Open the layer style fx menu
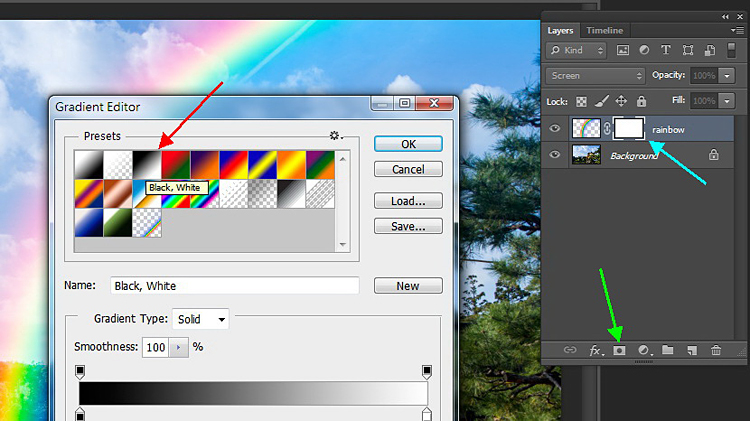Viewport: 750px width, 421px height. coord(596,350)
